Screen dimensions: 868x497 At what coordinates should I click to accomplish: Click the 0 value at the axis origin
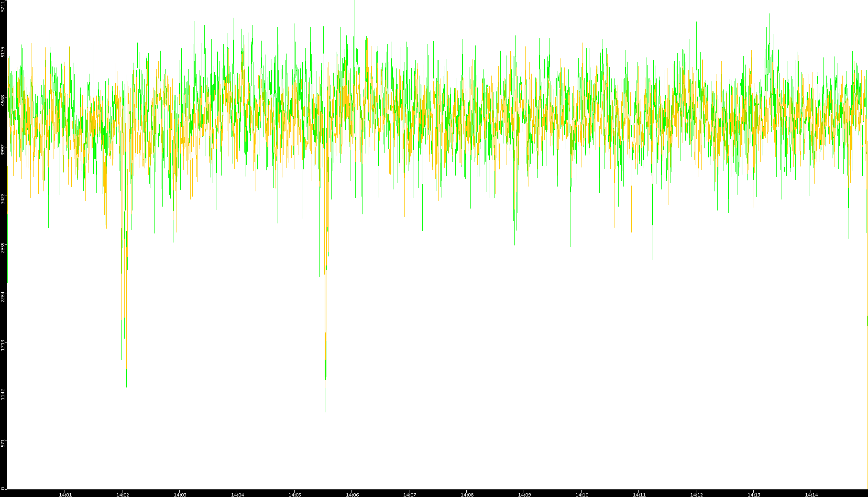click(x=3, y=488)
